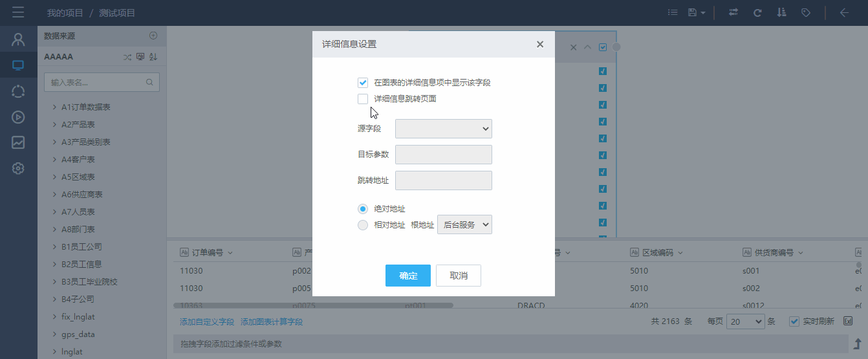Click the tag icon in top toolbar
The image size is (868, 359).
[x=806, y=12]
